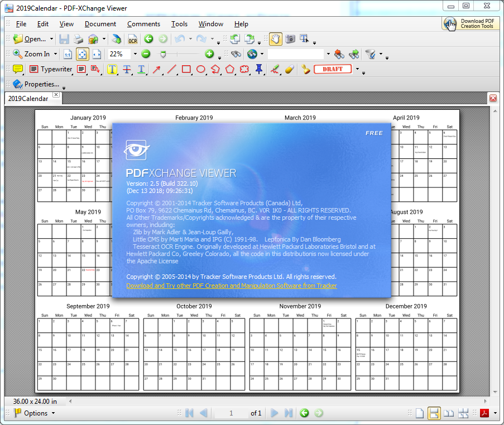The image size is (504, 425).
Task: Select the Strikeout text tool
Action: pos(127,69)
